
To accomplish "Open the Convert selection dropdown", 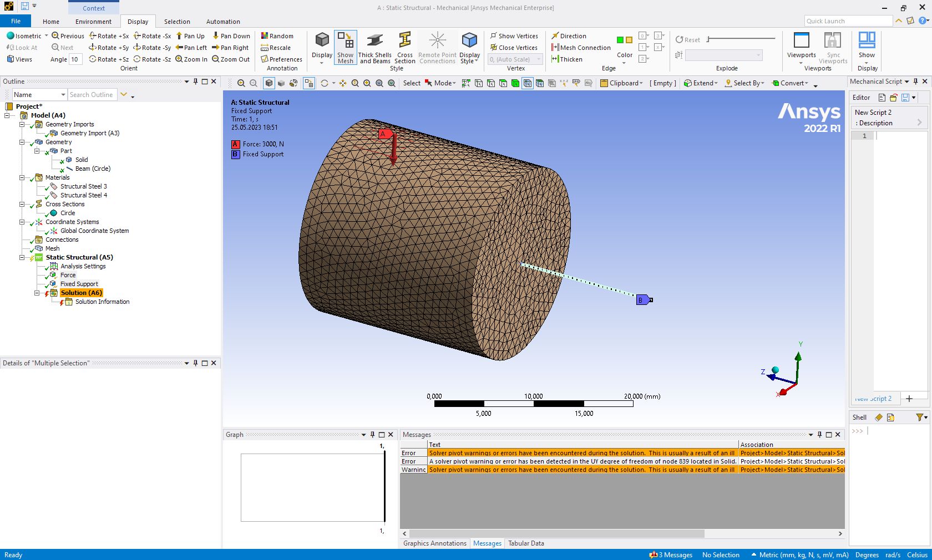I will [790, 83].
